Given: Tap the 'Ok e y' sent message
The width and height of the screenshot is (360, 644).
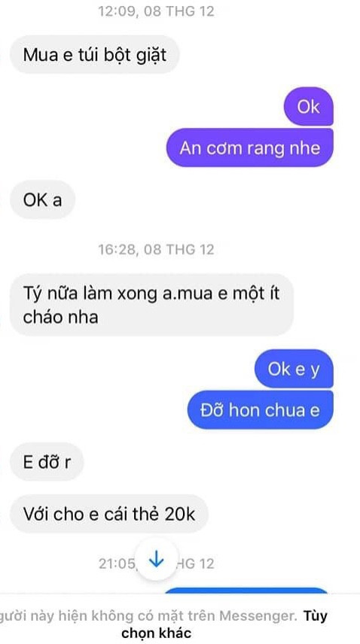Looking at the screenshot, I should 294,369.
